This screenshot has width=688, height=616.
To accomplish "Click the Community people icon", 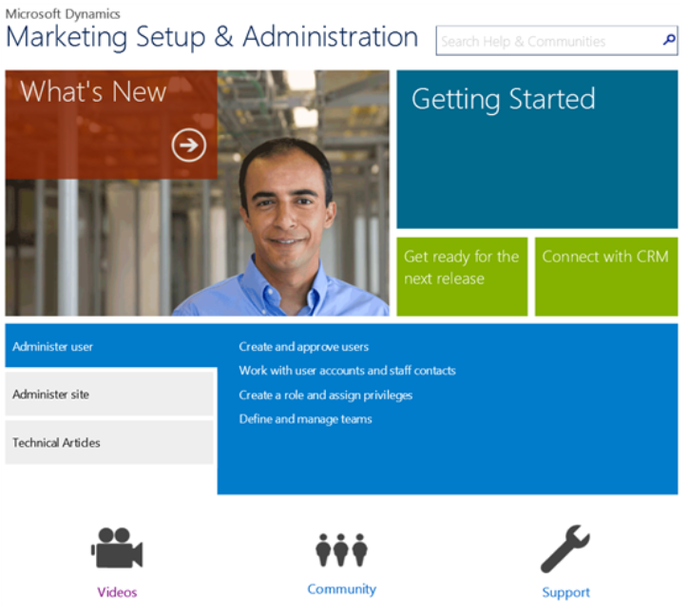I will pyautogui.click(x=341, y=549).
